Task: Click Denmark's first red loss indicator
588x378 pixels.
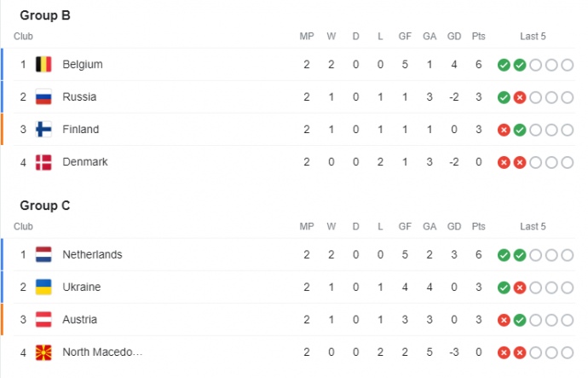Action: (x=504, y=162)
